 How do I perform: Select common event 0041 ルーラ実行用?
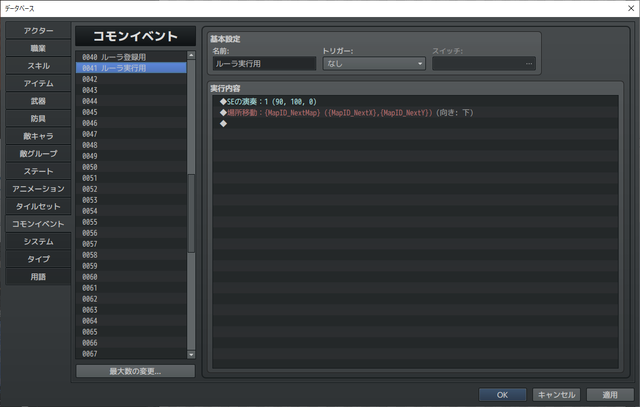[x=131, y=68]
